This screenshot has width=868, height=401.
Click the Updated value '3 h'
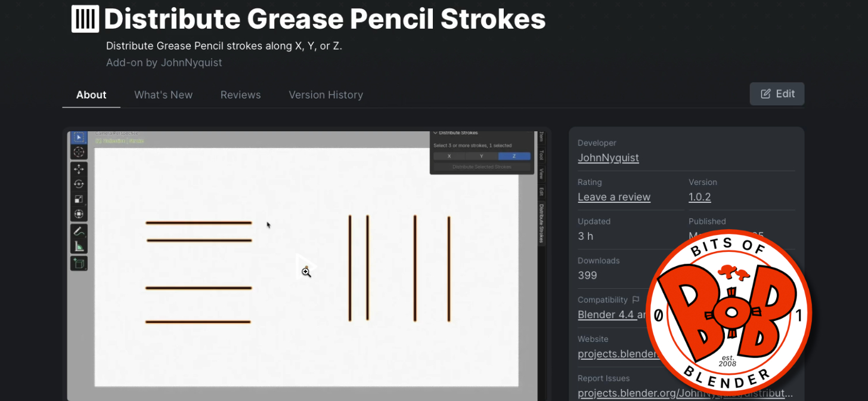tap(585, 236)
